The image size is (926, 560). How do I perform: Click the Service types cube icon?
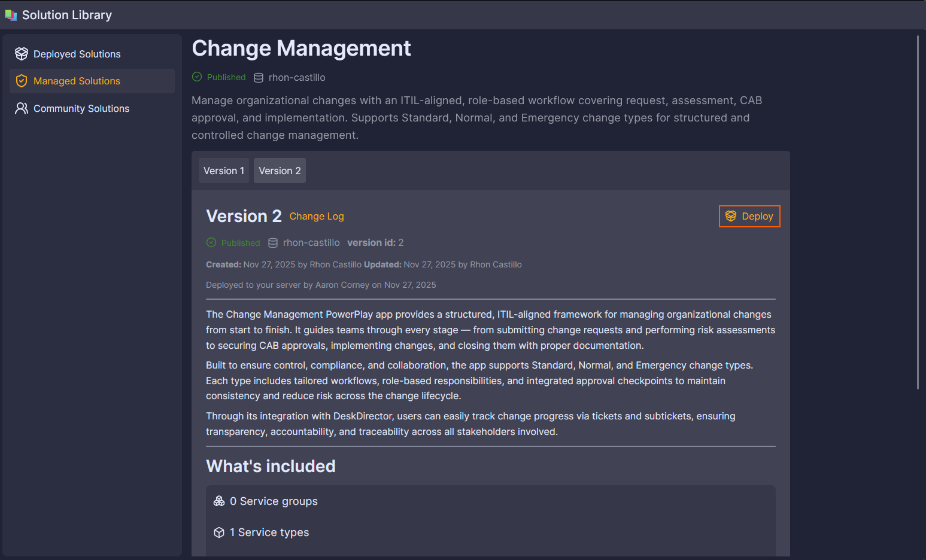tap(219, 532)
